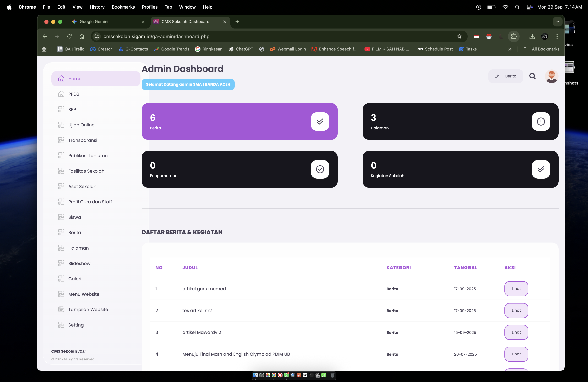Open the tab search dropdown arrow
588x382 pixels.
pos(558,22)
